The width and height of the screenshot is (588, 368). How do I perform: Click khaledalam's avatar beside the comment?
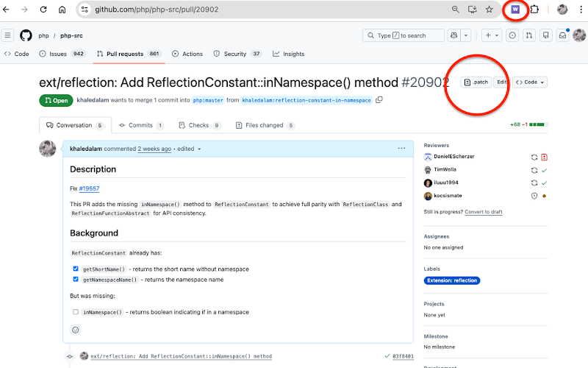[48, 149]
